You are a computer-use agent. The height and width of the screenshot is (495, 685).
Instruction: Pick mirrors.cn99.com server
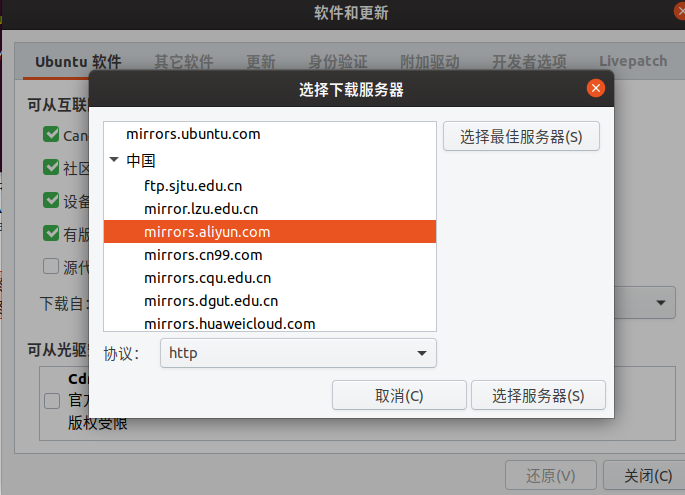pyautogui.click(x=270, y=255)
